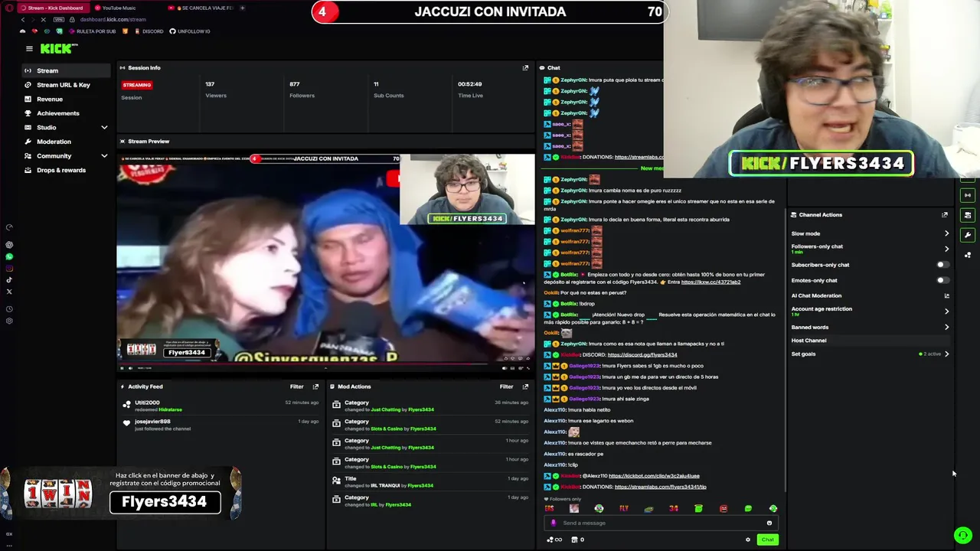Open the Mod Actions Filter dropdown
The image size is (980, 551).
pyautogui.click(x=506, y=386)
